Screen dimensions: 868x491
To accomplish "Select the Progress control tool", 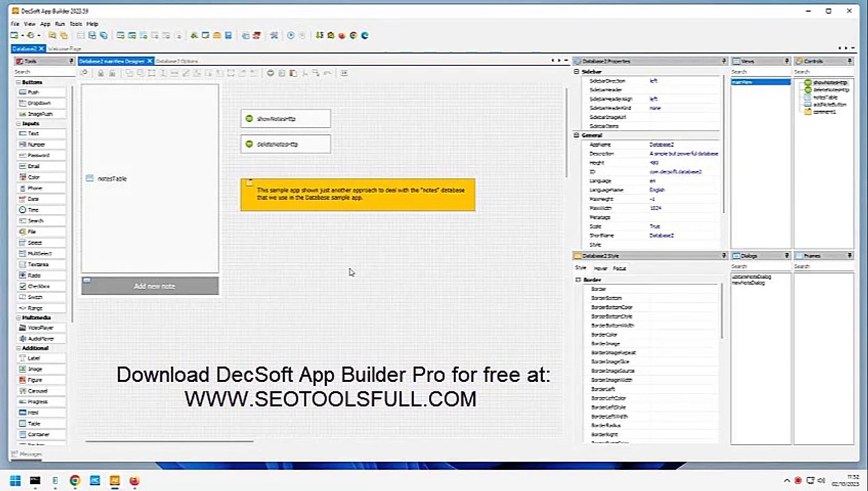I will point(42,402).
